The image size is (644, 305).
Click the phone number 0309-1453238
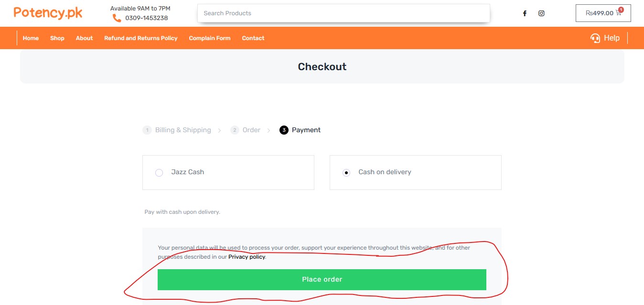(x=146, y=18)
